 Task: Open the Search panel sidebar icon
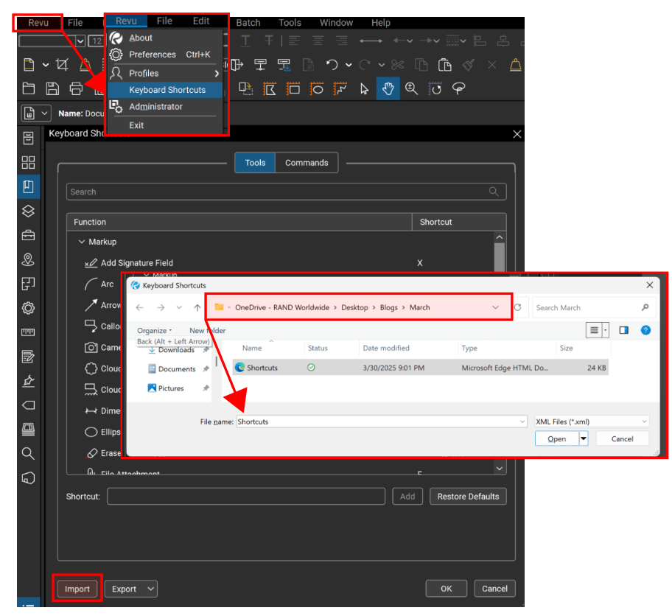[x=28, y=453]
